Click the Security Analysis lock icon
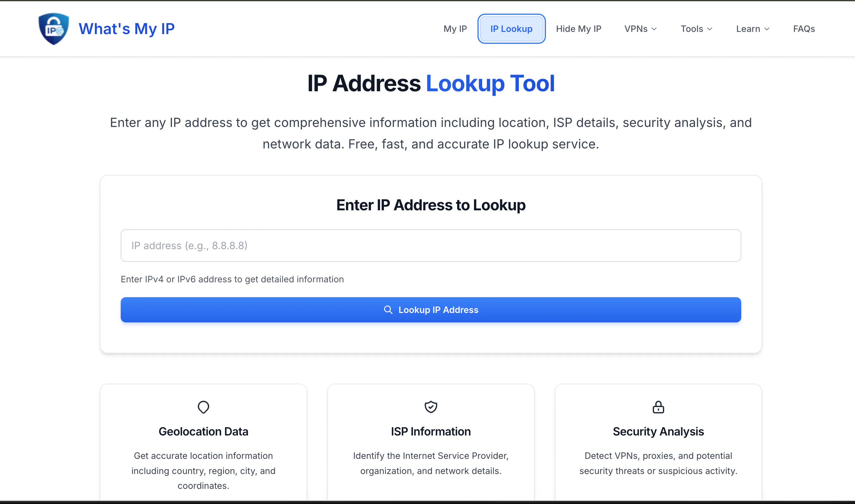Viewport: 855px width, 504px height. click(658, 407)
